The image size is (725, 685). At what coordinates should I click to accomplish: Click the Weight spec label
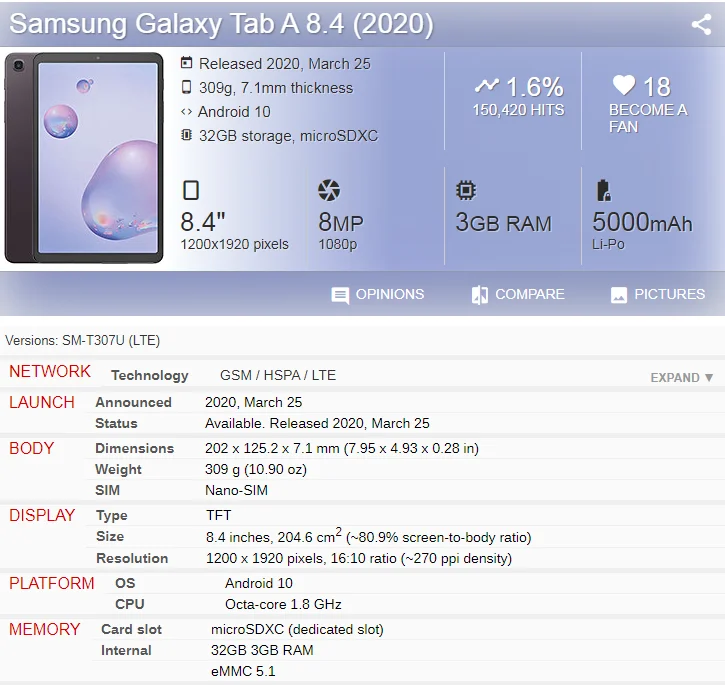click(x=118, y=469)
